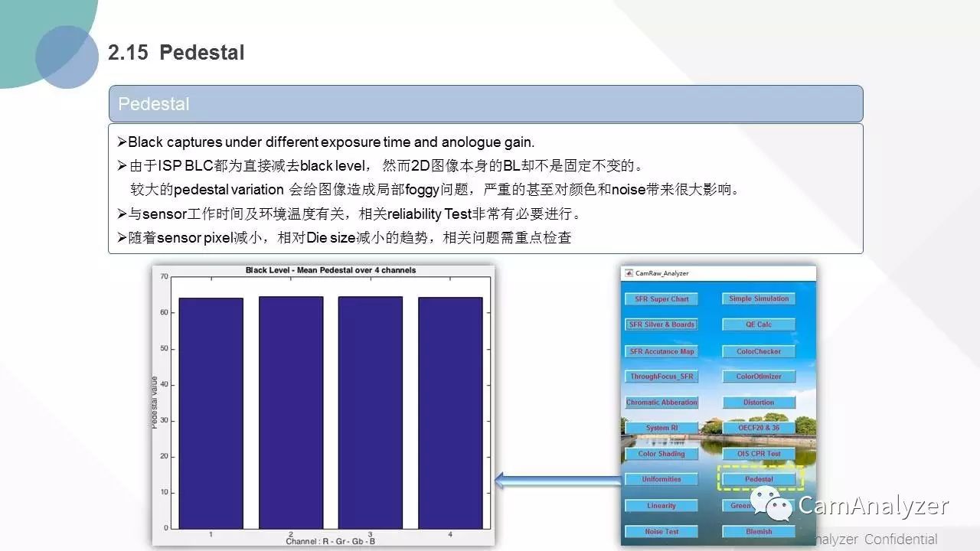Viewport: 980px width, 551px height.
Task: Launch SFR Silver & Boards analysis
Action: [661, 324]
